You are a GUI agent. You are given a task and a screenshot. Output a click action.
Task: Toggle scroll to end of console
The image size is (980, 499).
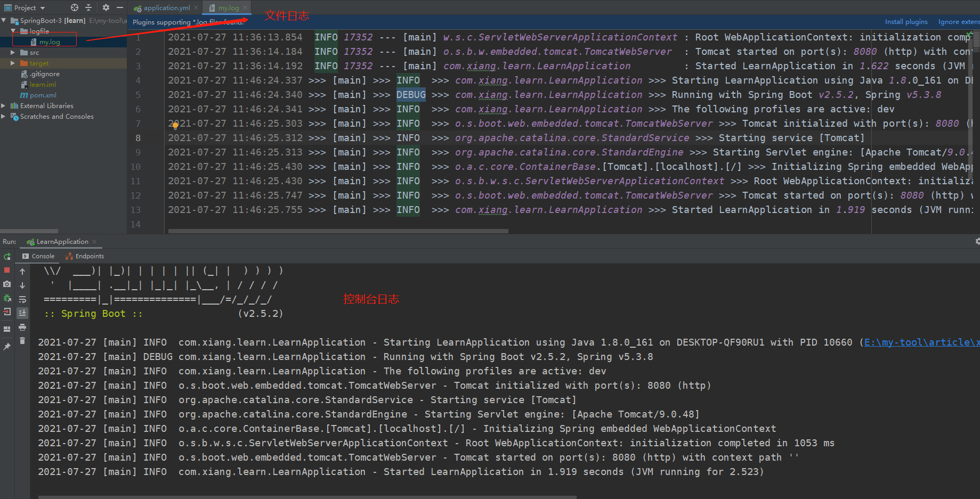22,313
